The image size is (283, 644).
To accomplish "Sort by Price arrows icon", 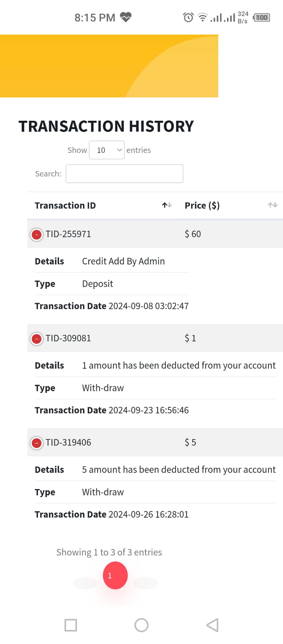I will point(273,205).
